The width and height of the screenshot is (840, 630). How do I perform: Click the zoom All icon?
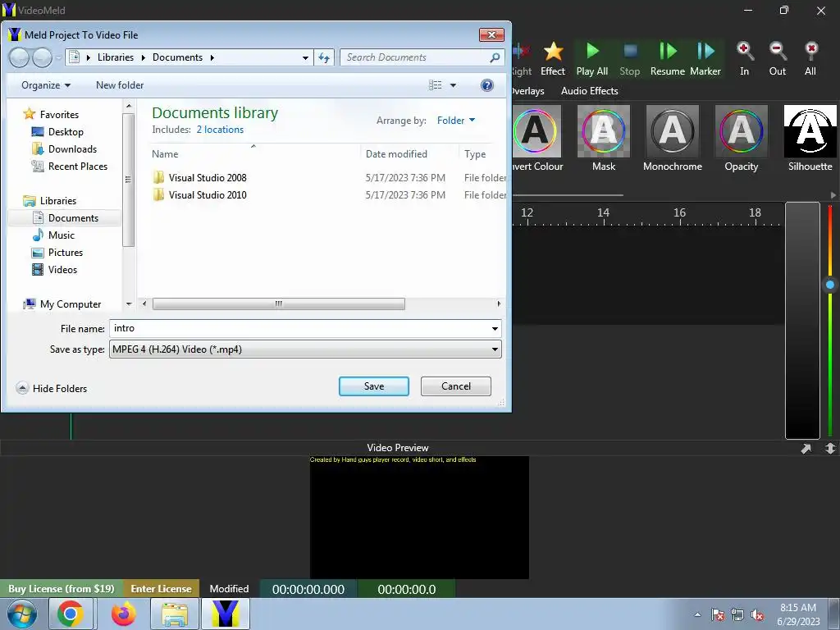point(811,52)
